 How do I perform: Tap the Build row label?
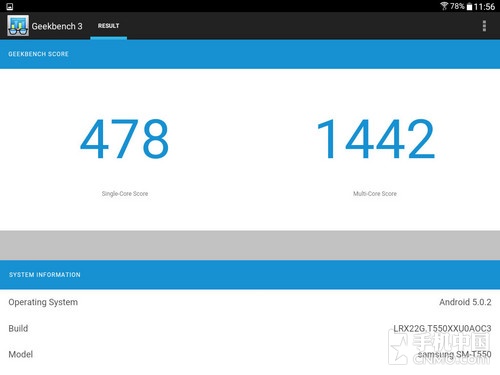tap(18, 328)
